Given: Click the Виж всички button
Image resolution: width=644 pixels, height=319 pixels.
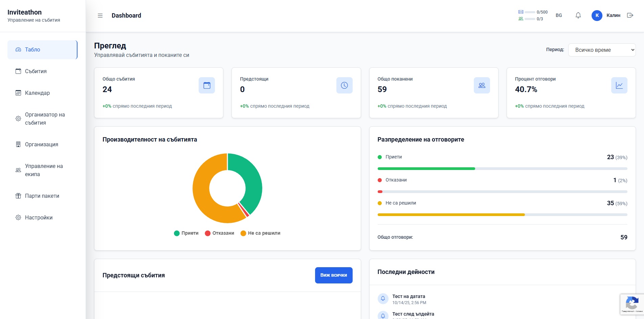Looking at the screenshot, I should pos(333,275).
